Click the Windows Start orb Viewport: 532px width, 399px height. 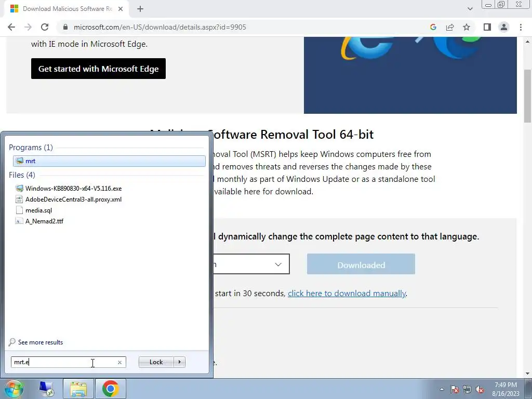click(x=14, y=389)
